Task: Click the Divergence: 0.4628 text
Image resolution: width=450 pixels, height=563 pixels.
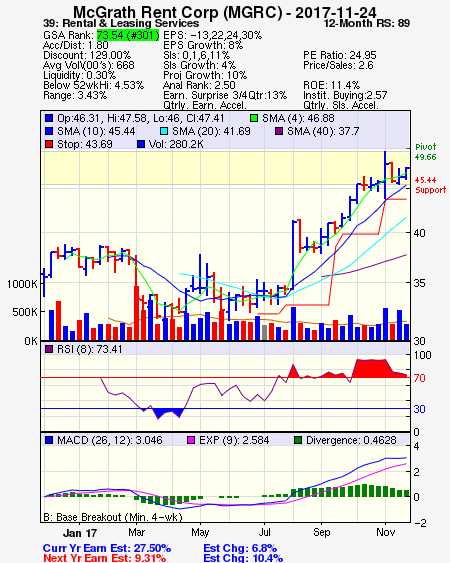Action: [x=351, y=440]
